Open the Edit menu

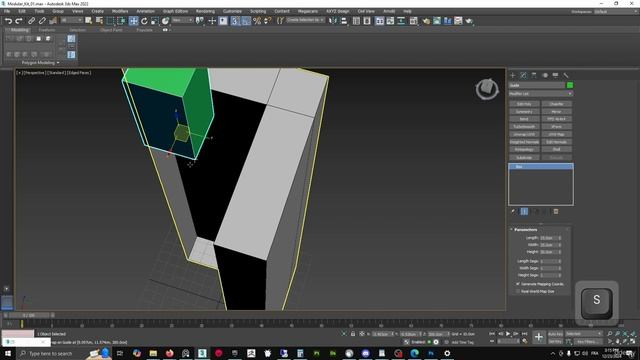pos(22,11)
